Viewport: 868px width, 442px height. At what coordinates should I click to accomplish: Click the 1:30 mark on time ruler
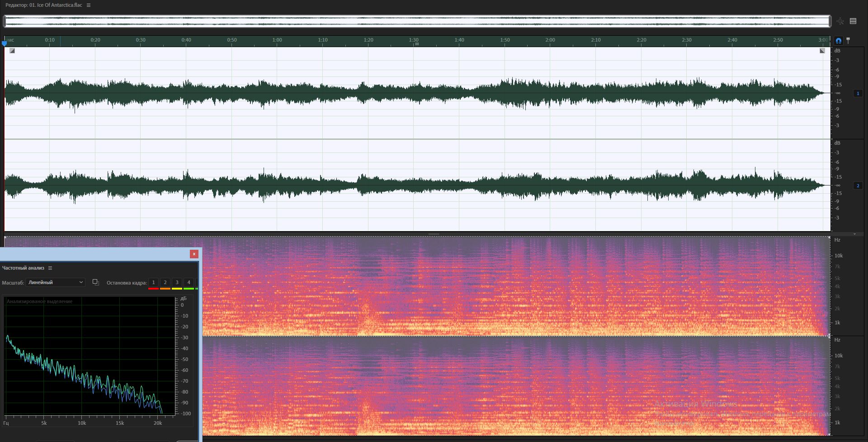pyautogui.click(x=414, y=40)
